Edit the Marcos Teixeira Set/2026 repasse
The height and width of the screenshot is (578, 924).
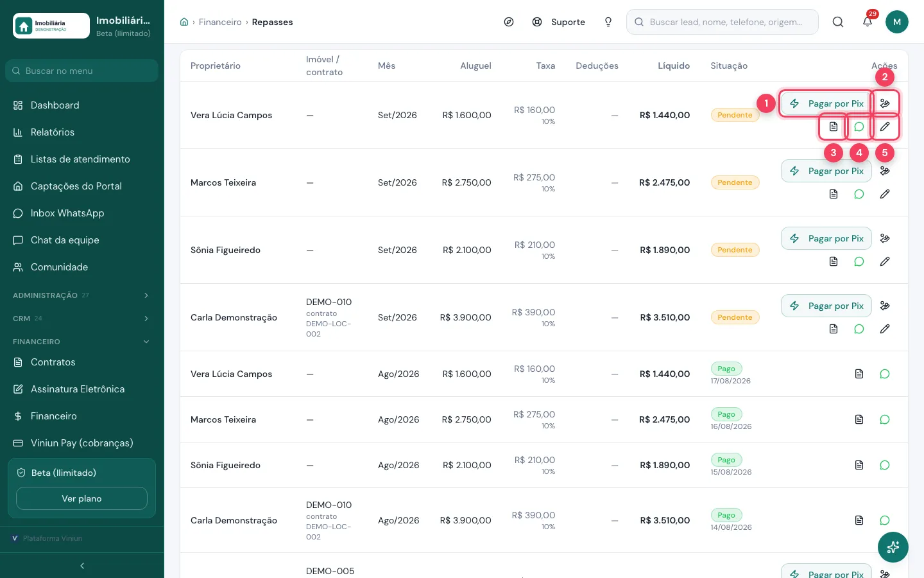(x=885, y=194)
